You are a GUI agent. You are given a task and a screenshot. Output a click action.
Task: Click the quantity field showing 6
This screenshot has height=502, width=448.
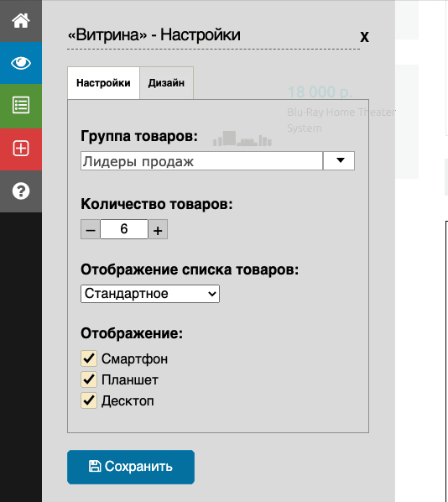[x=124, y=229]
